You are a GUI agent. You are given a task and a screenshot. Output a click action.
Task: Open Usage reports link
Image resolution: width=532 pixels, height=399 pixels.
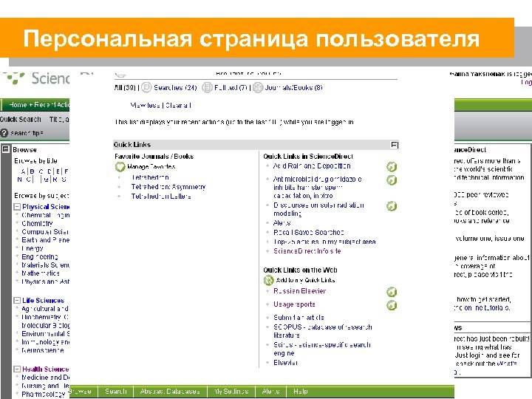(x=294, y=304)
